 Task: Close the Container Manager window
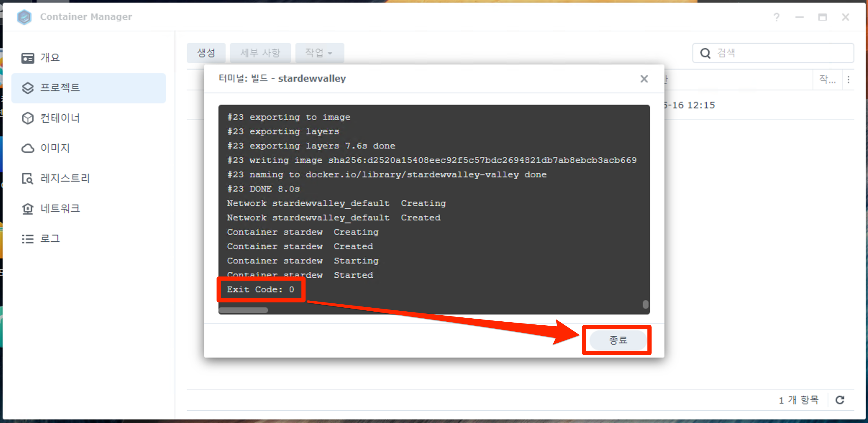845,17
